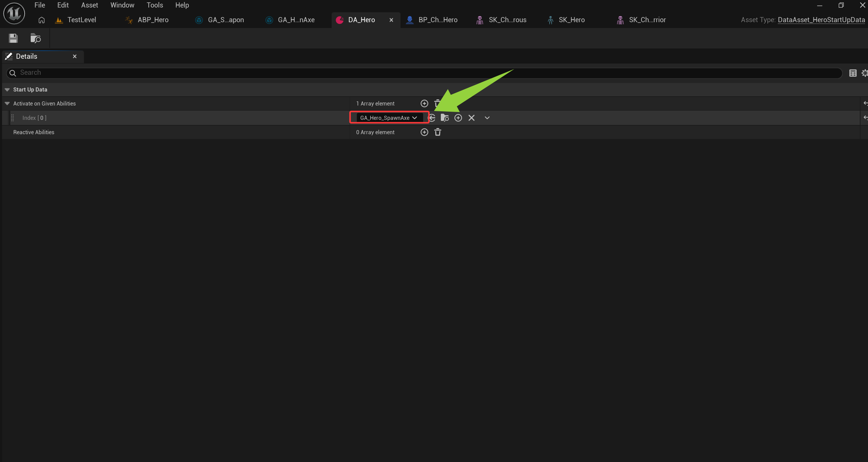Viewport: 868px width, 462px height.
Task: Empty the Reactive Abilities array with trash icon
Action: 438,132
